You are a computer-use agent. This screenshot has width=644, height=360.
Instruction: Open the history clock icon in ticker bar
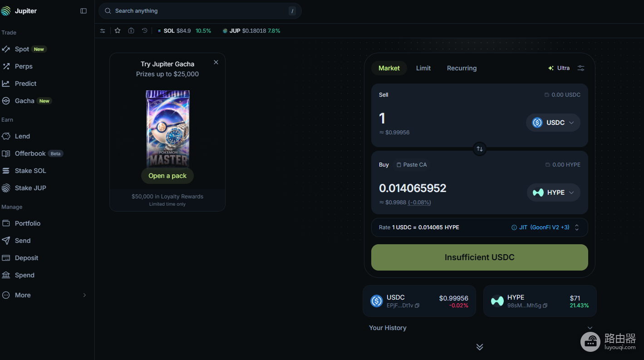(x=145, y=31)
